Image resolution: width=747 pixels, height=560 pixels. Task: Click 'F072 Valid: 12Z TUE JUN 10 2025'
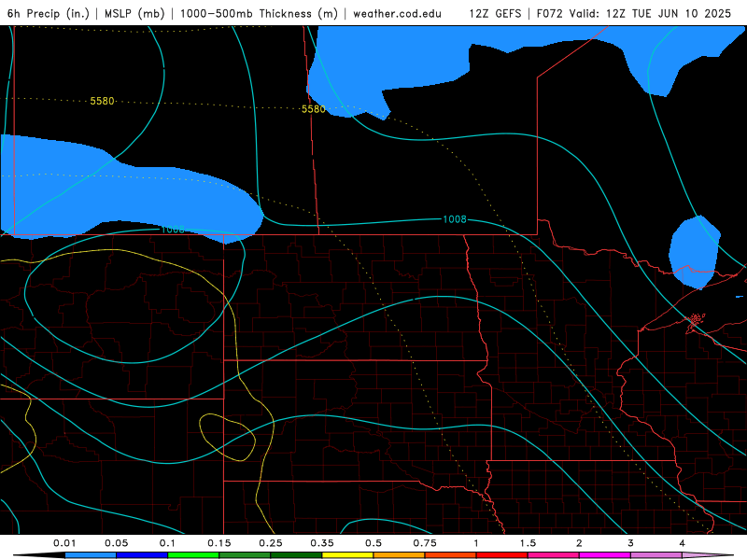634,13
